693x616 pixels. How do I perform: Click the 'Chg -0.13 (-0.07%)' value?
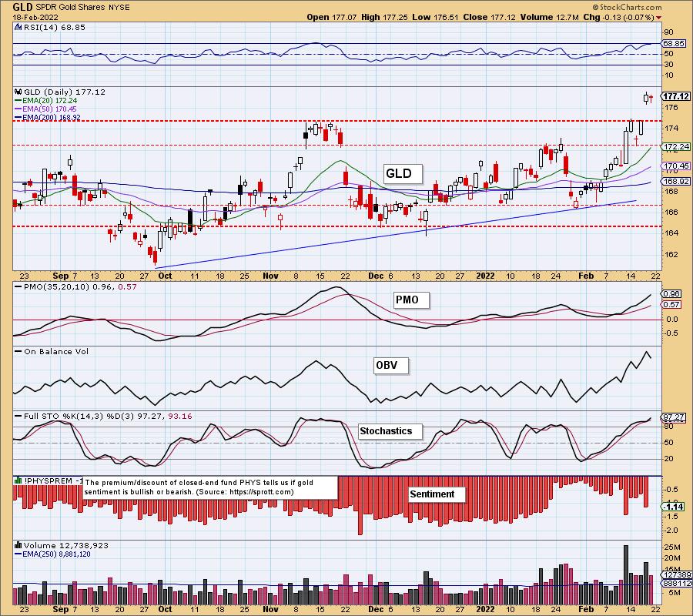tap(618, 17)
